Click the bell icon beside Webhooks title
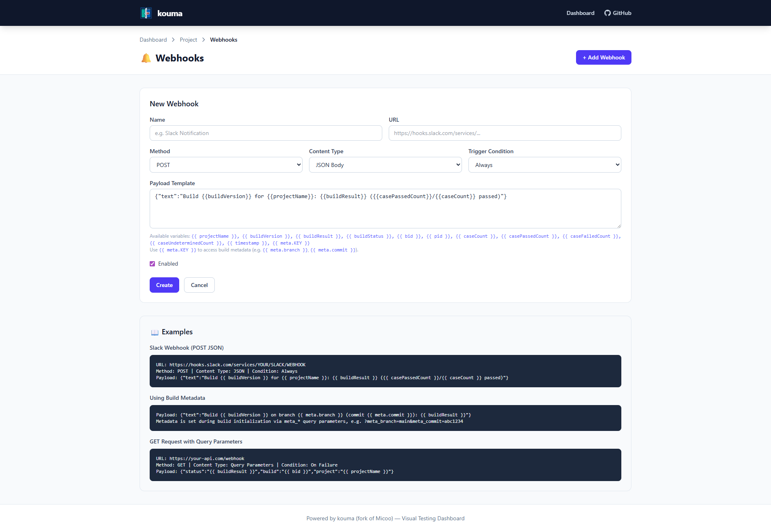 pos(146,58)
